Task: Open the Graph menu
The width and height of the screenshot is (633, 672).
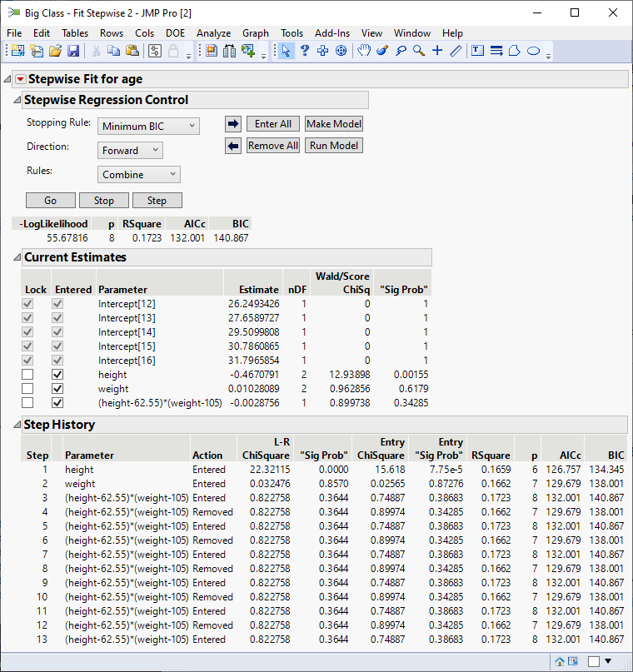Action: pos(256,33)
